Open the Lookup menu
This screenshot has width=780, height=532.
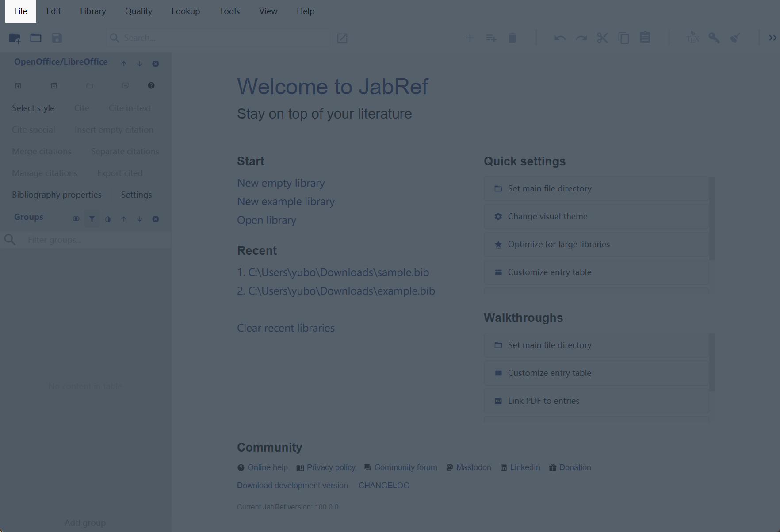[x=186, y=11]
